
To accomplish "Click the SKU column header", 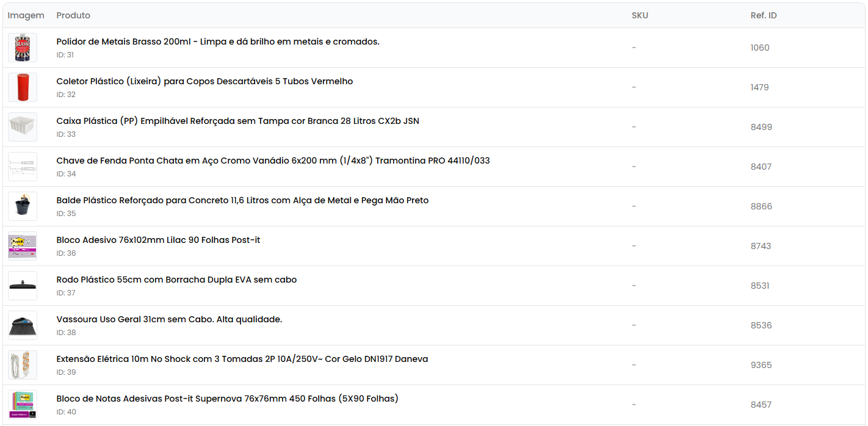I will click(x=640, y=15).
